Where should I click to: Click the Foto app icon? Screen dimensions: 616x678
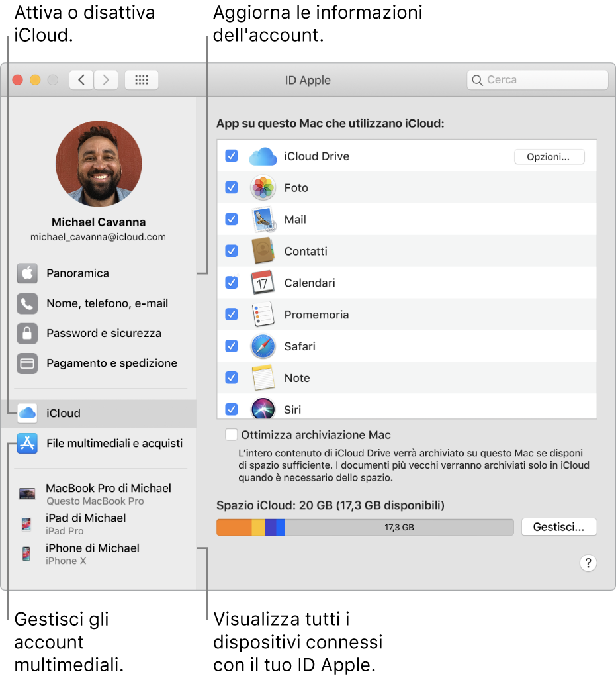pos(263,187)
